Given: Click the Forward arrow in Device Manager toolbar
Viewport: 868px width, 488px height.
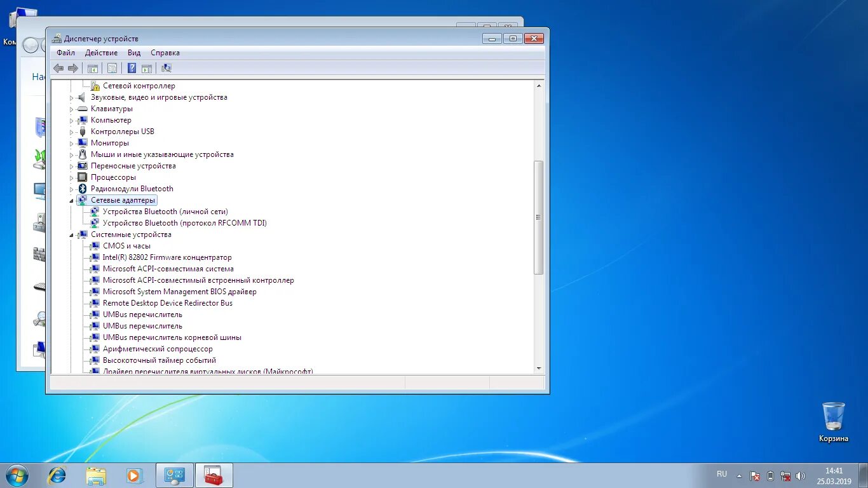Looking at the screenshot, I should tap(72, 68).
